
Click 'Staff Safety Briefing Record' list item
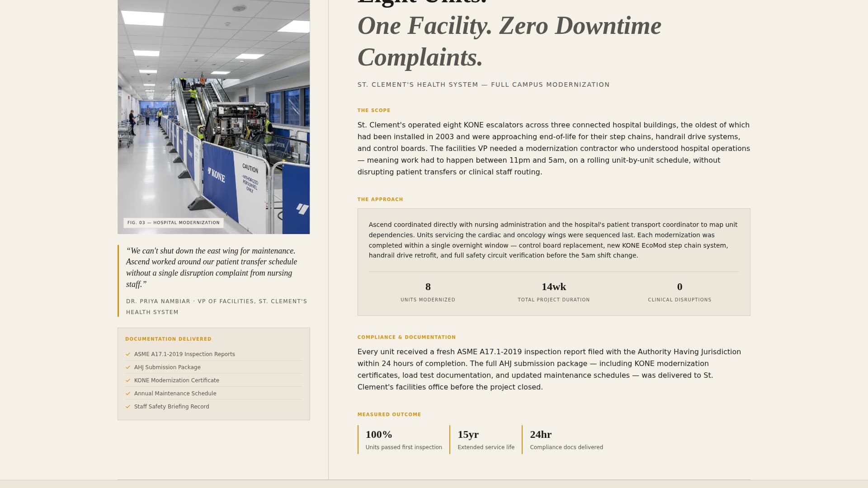click(x=213, y=407)
